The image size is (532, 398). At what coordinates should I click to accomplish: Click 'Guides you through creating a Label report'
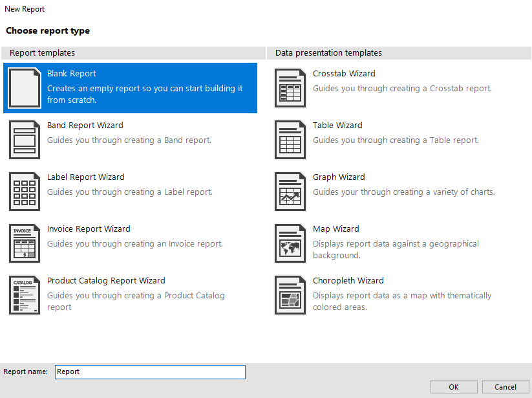tap(130, 192)
